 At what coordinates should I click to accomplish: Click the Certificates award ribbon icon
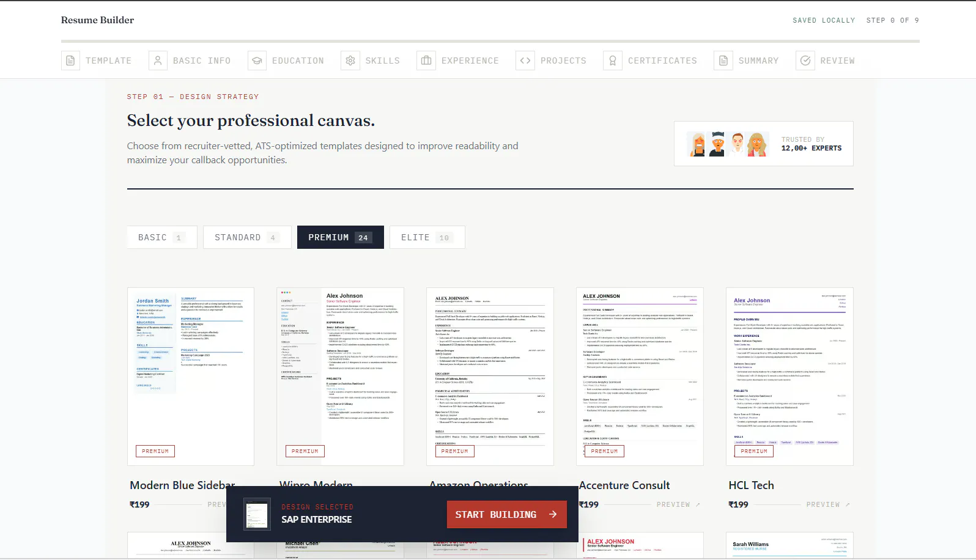613,61
